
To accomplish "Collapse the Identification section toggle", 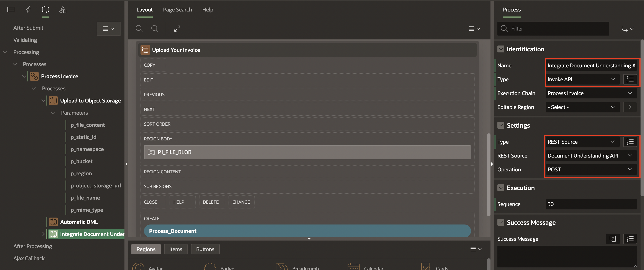I will point(501,49).
